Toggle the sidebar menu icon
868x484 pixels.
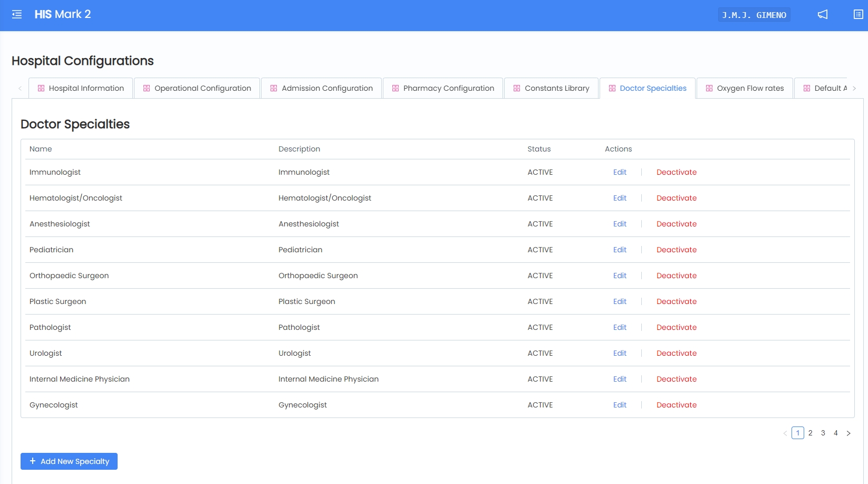17,15
